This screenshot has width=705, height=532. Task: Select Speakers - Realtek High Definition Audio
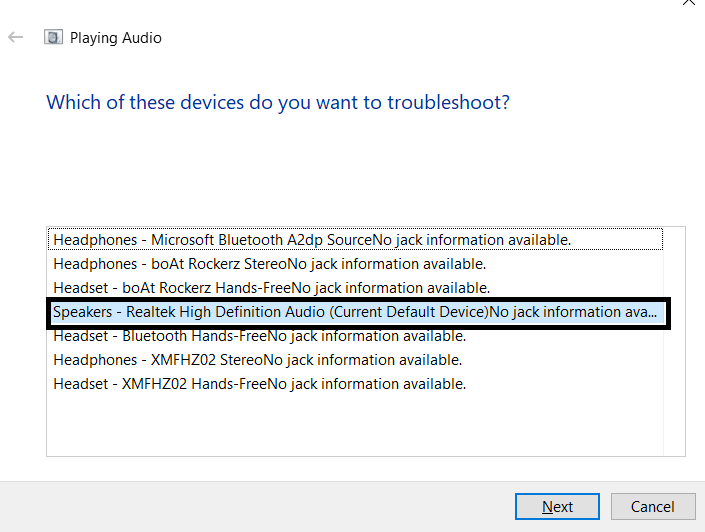[x=358, y=312]
